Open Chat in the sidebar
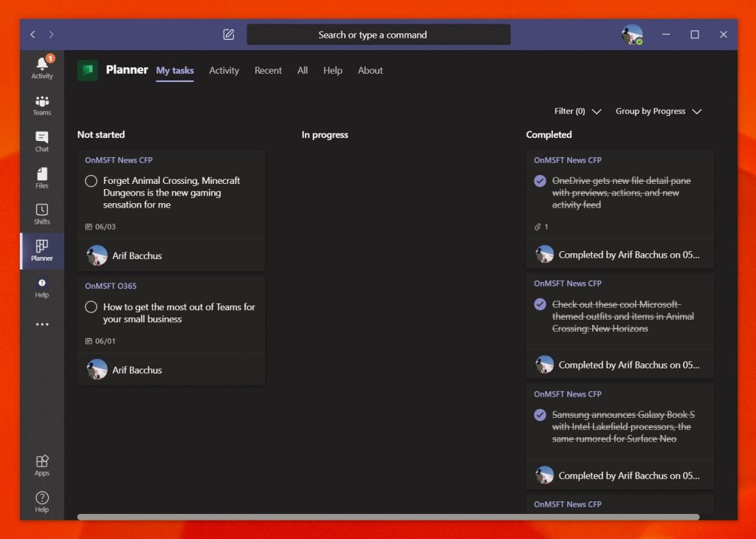756x539 pixels. click(42, 142)
